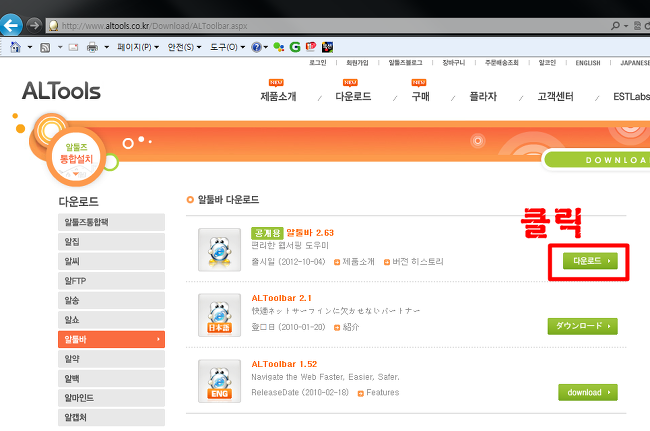This screenshot has height=431, width=650.
Task: Open the Home toolbar icon
Action: [x=15, y=47]
